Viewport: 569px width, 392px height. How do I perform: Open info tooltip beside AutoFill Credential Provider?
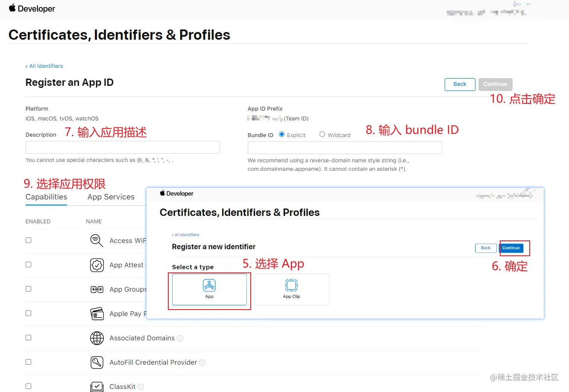[202, 363]
